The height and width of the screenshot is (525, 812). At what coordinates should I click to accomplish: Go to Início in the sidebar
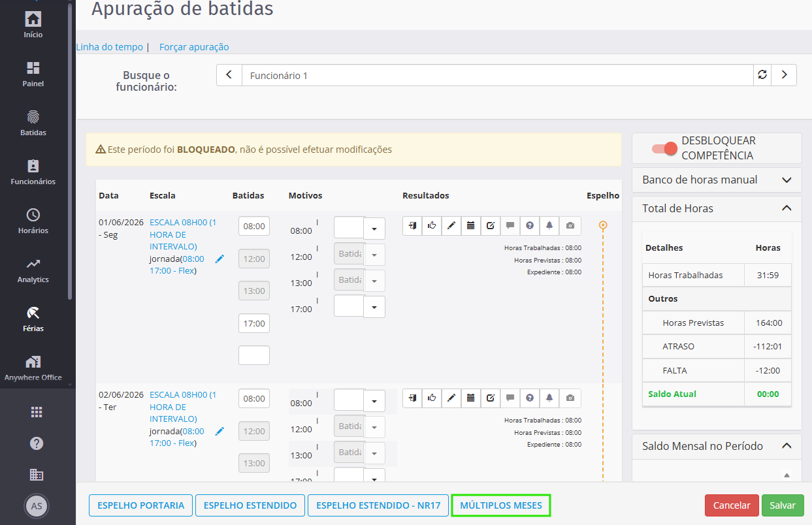point(33,25)
